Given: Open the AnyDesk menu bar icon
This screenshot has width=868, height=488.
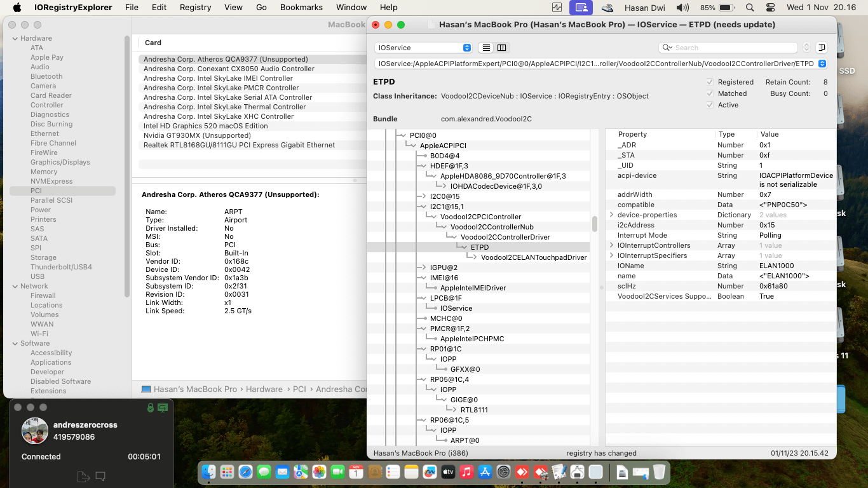Looking at the screenshot, I should pyautogui.click(x=581, y=8).
